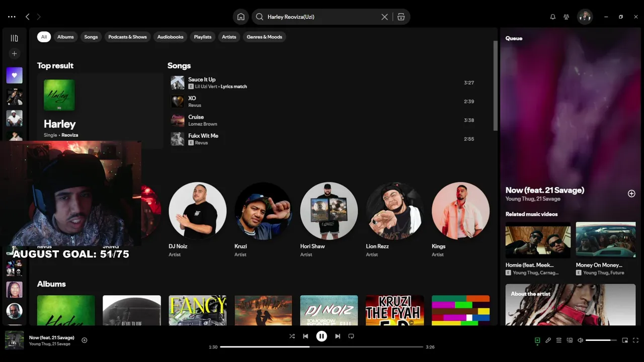
Task: Open Connect to a device icon
Action: pyautogui.click(x=570, y=340)
